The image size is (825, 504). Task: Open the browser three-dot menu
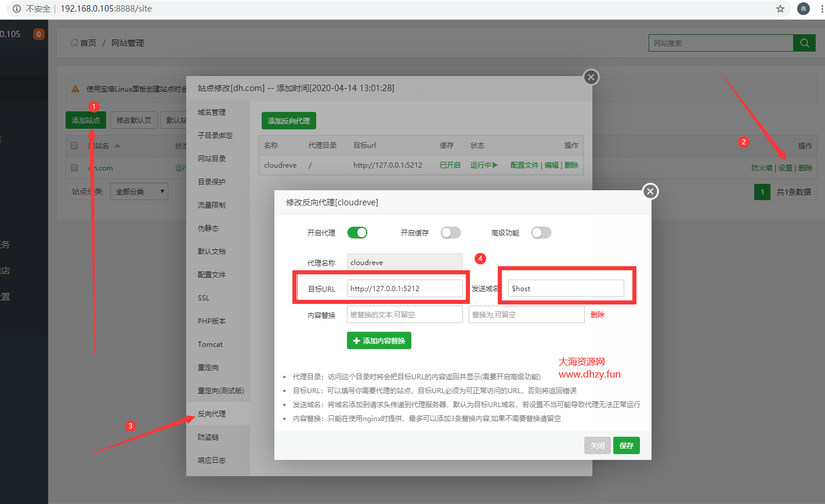[821, 9]
